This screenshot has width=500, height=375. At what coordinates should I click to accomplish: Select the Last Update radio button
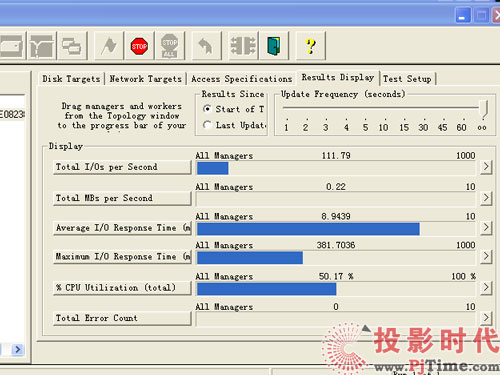coord(207,125)
